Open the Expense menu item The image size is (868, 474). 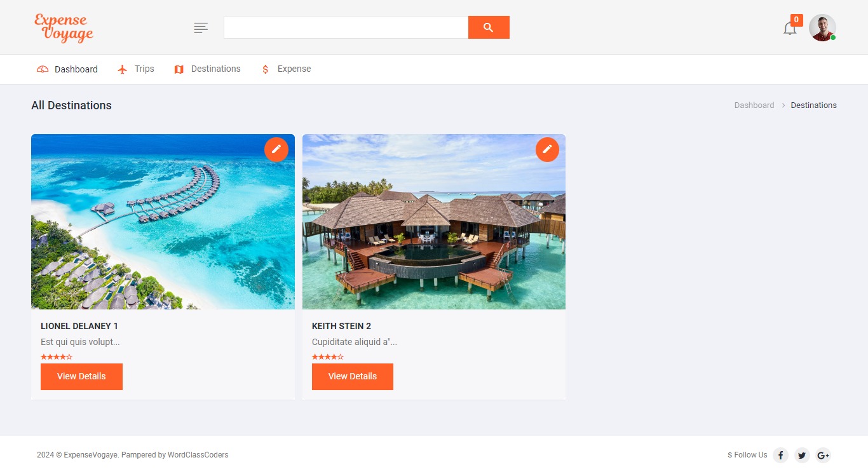coord(286,69)
